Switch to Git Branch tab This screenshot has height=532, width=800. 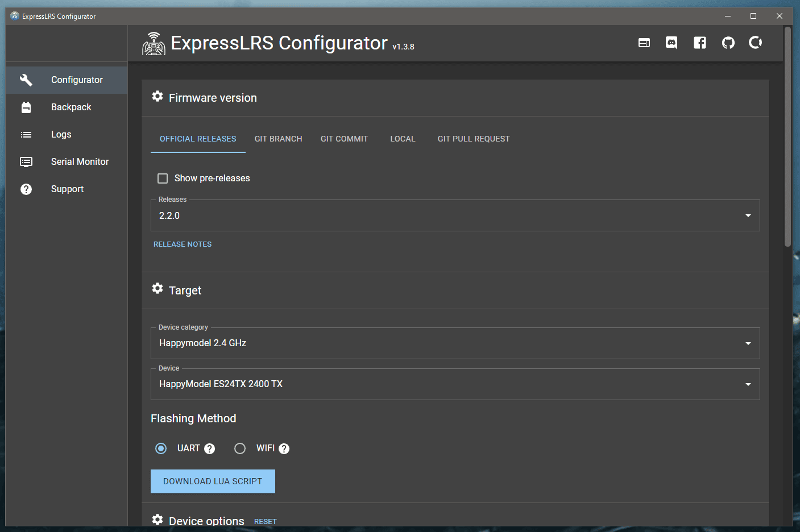[x=279, y=139]
